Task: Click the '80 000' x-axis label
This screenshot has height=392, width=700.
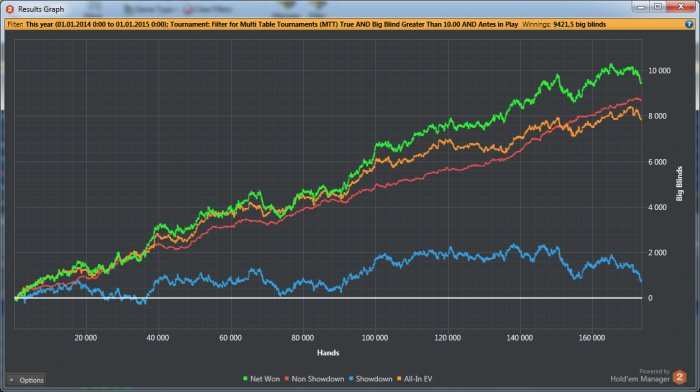Action: 302,338
